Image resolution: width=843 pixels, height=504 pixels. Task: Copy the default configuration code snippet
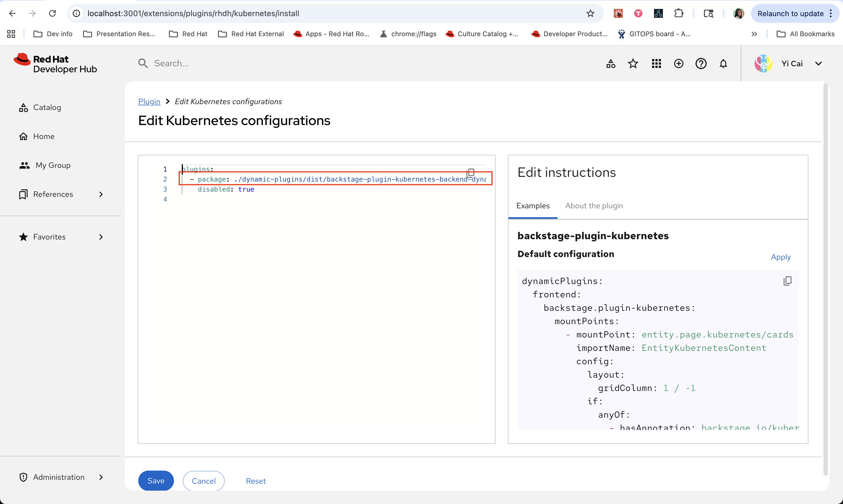coord(787,281)
